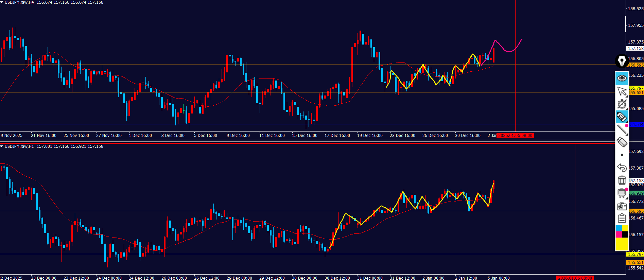Pick the magenta color swatch
The height and width of the screenshot is (280, 644).
point(619,234)
